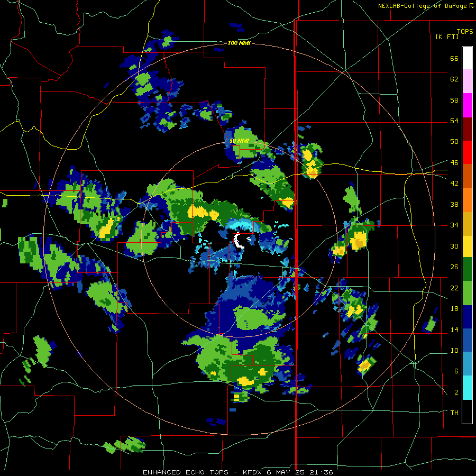Click the '22' legend value

(454, 288)
